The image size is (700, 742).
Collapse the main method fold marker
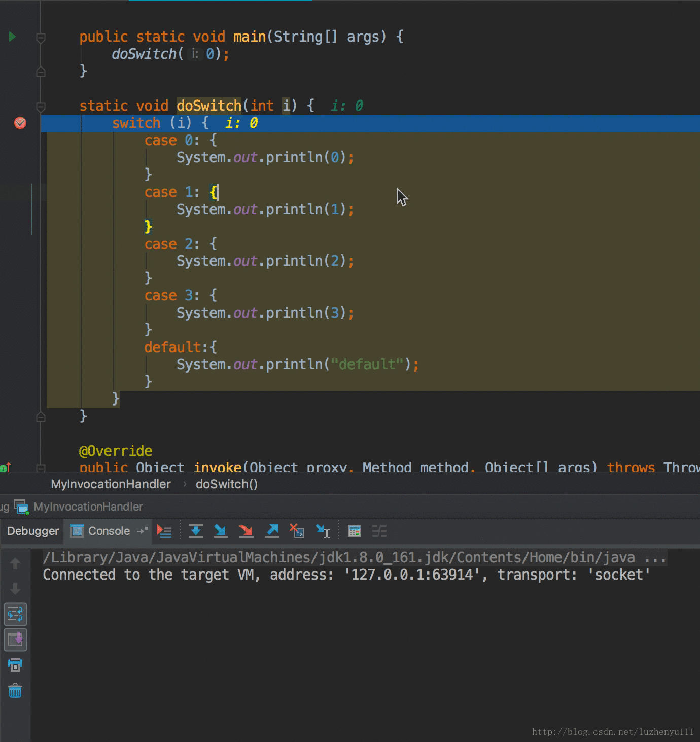(x=41, y=37)
